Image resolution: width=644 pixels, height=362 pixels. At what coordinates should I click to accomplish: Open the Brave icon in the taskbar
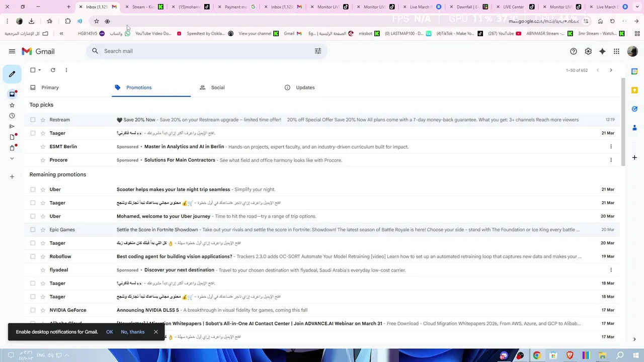click(x=570, y=355)
